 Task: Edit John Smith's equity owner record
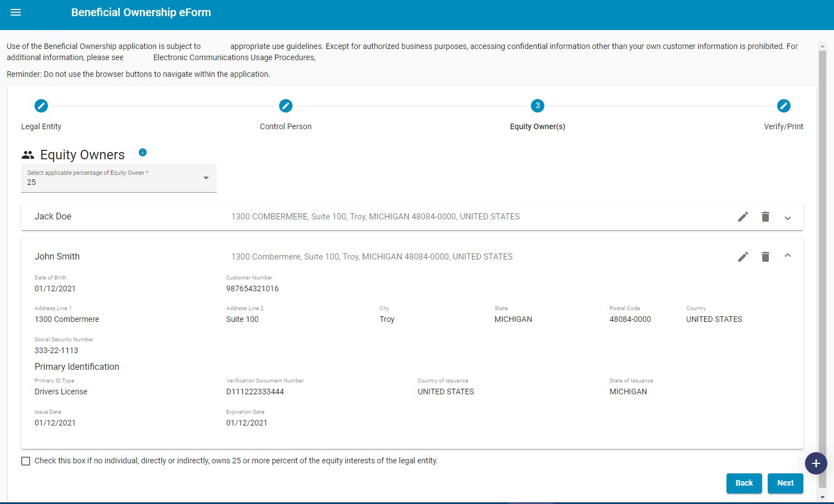tap(743, 257)
